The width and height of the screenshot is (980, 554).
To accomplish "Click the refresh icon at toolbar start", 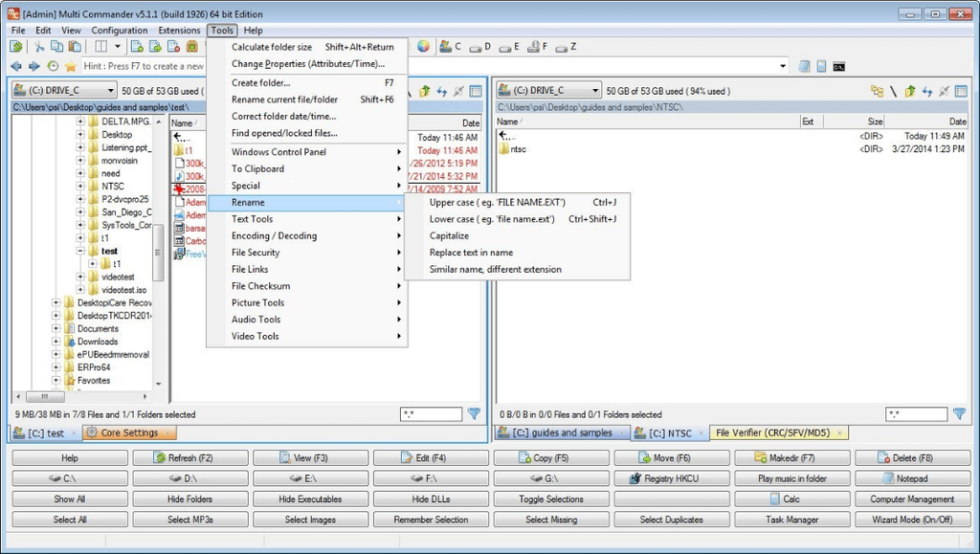I will pos(16,46).
